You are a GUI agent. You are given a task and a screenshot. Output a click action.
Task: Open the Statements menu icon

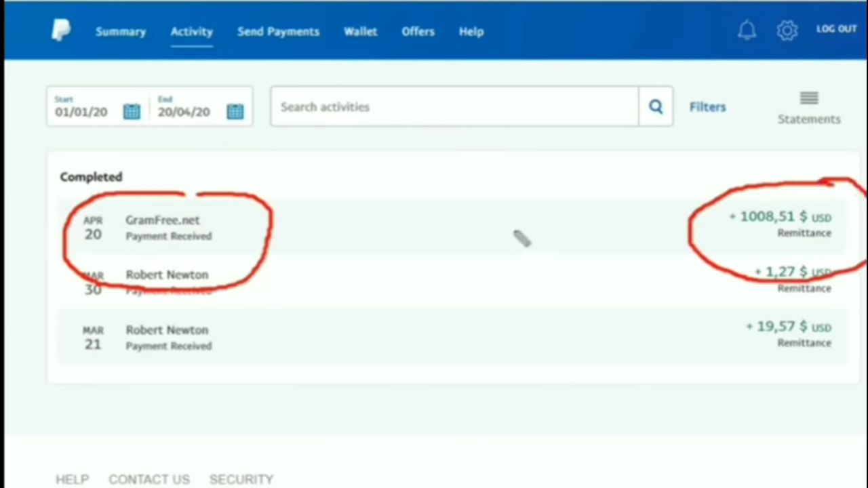click(x=809, y=99)
